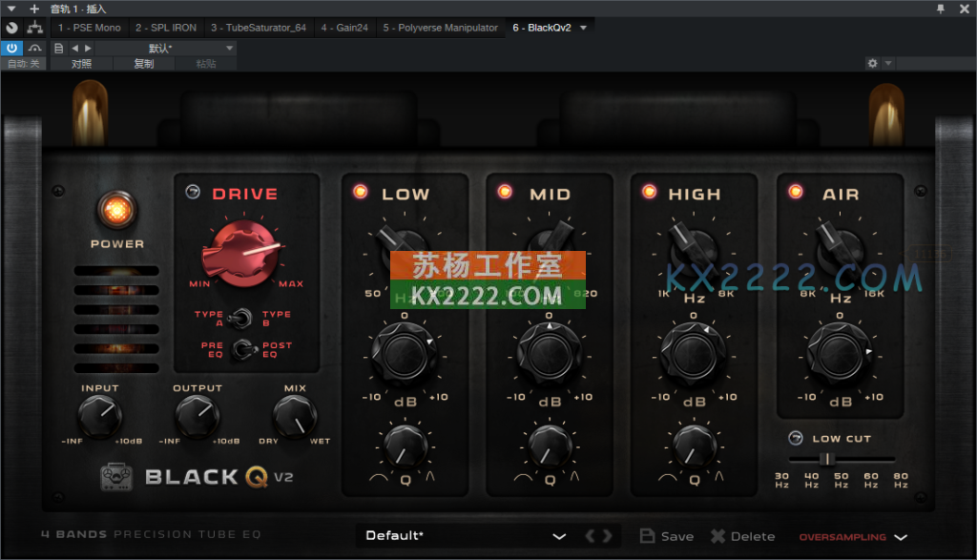The width and height of the screenshot is (977, 560).
Task: Click the 自动:关 automation mode button
Action: click(x=23, y=64)
